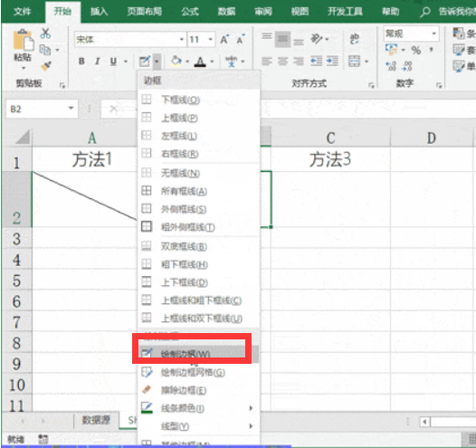Viewport: 476px width, 448px height.
Task: Open the underline style dropdown arrow
Action: pyautogui.click(x=126, y=62)
